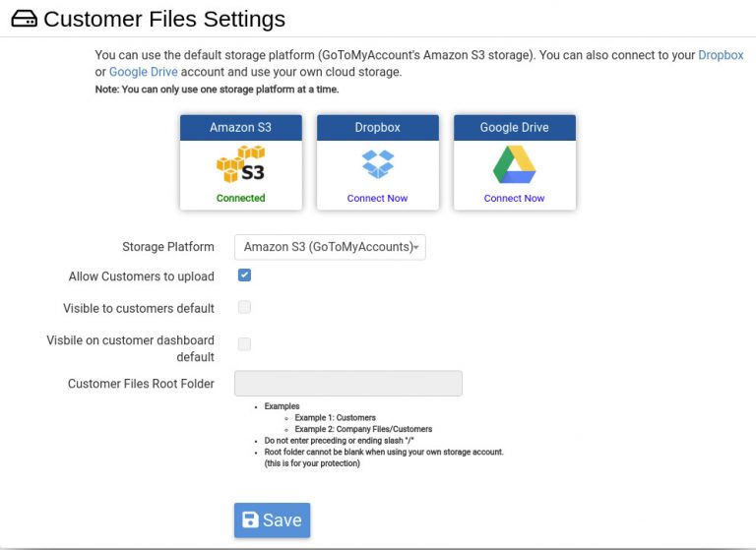Click Connect Now under Google Drive
Viewport: 756px width, 550px height.
(514, 198)
